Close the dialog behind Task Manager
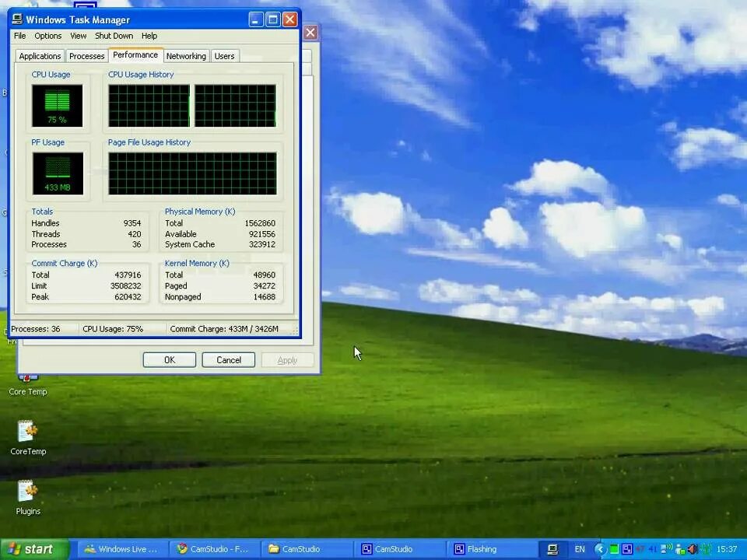Viewport: 747px width, 560px height. tap(310, 33)
